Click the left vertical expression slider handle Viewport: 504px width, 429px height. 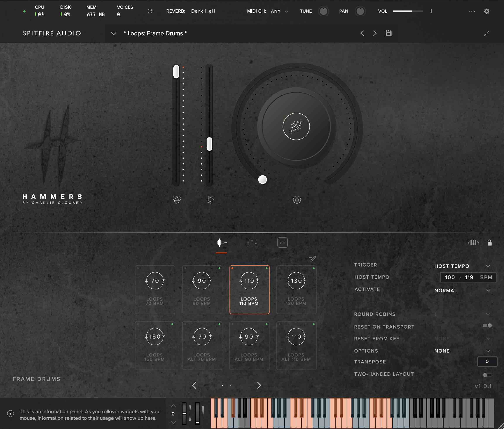[x=176, y=71]
